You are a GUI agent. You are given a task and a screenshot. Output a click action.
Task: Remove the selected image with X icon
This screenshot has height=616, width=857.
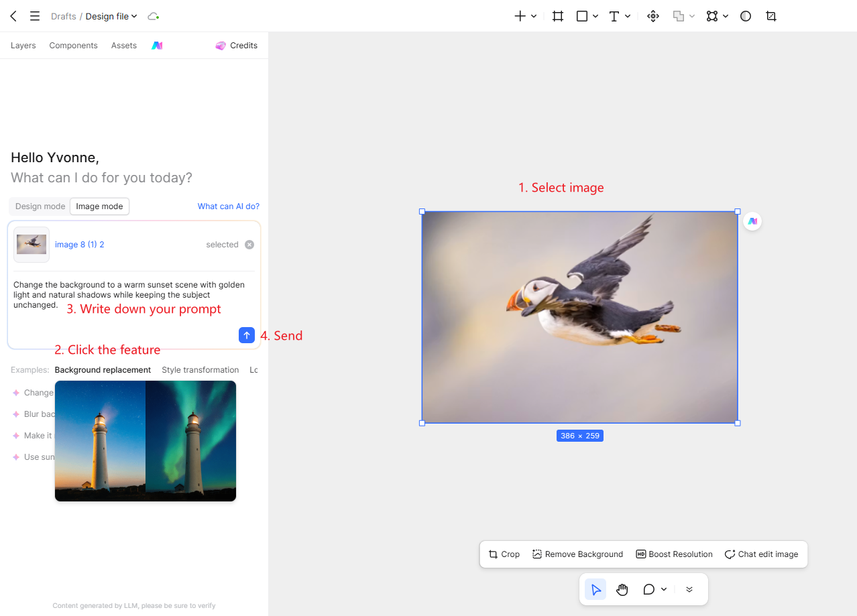click(249, 245)
